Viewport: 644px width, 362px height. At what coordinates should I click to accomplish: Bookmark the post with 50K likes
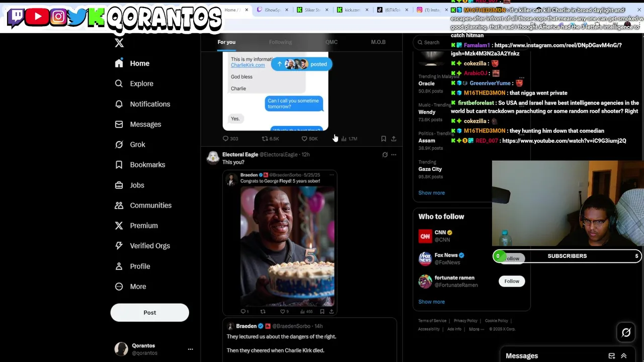pos(383,139)
